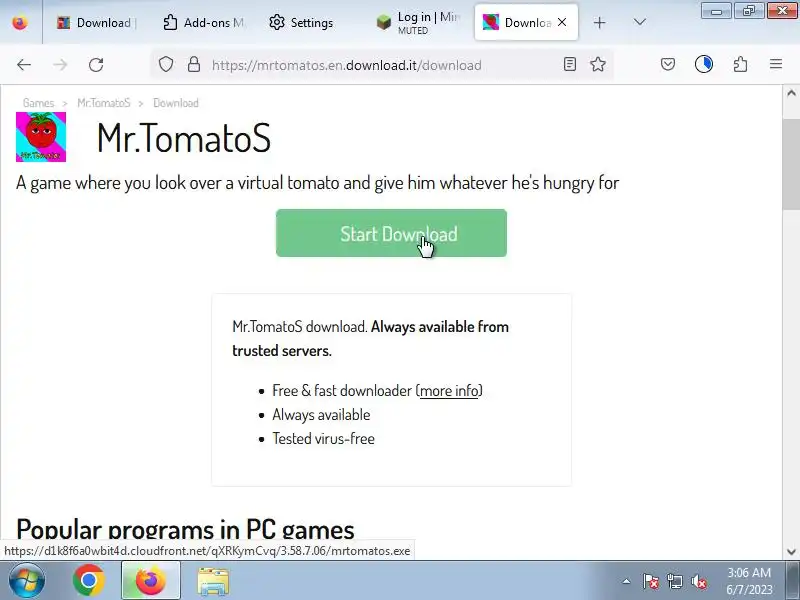The height and width of the screenshot is (600, 800).
Task: Click the scrollbar down arrow
Action: (791, 551)
